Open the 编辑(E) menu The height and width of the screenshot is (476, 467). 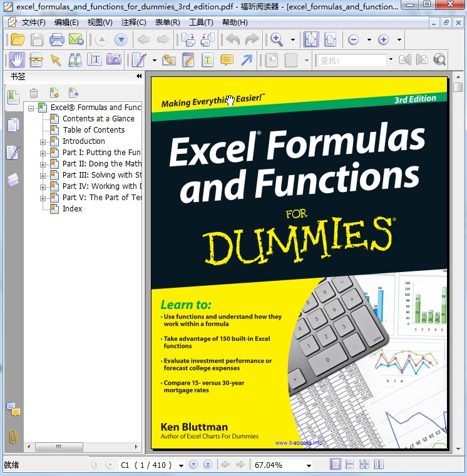(x=66, y=23)
